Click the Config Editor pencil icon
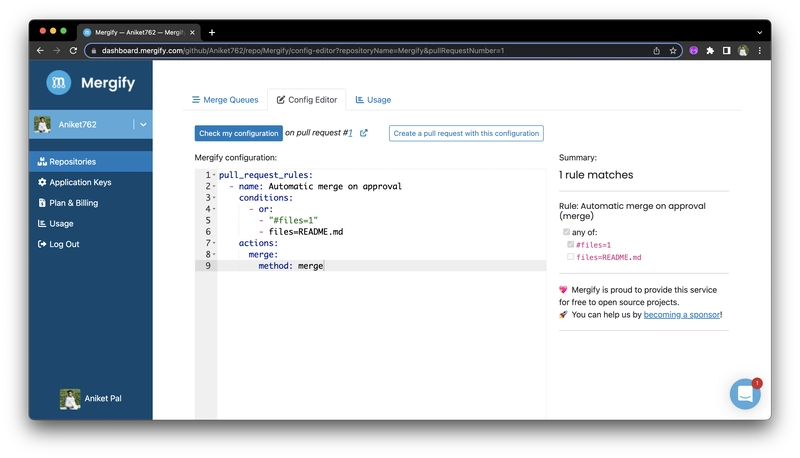Viewport: 800px width, 458px height. 281,100
